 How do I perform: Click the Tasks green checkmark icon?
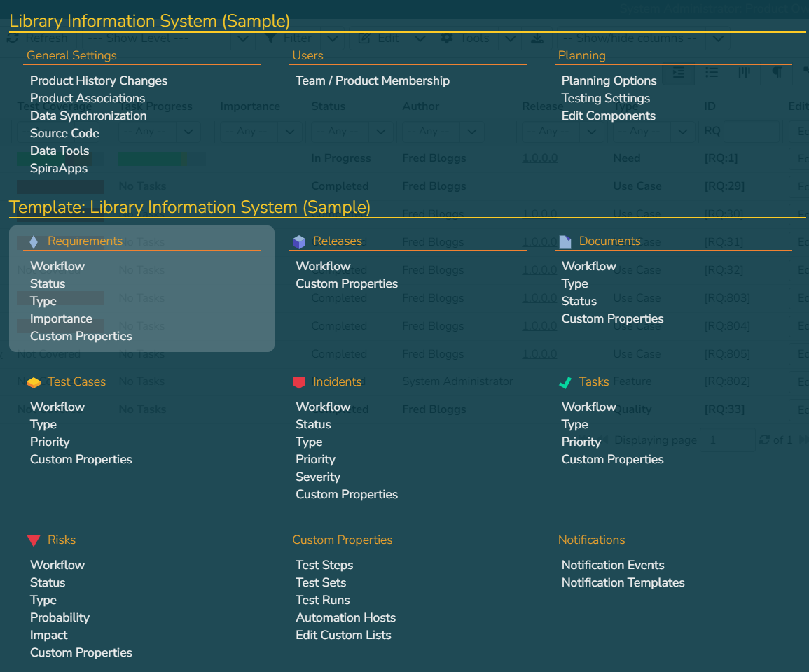tap(565, 382)
